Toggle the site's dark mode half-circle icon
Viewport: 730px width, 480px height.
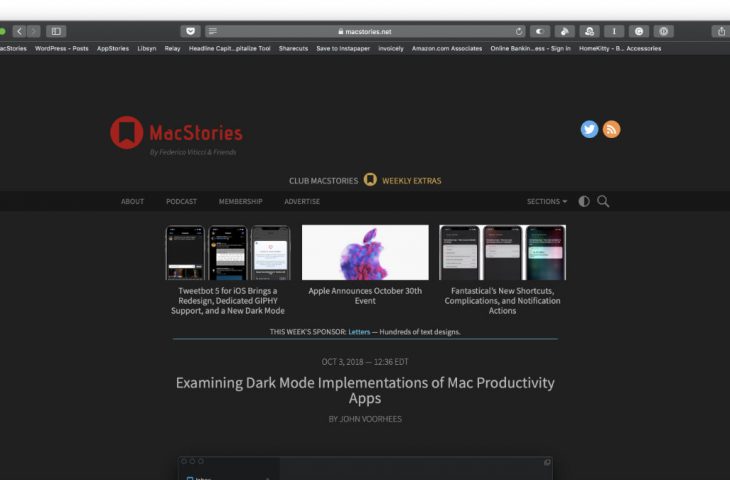584,201
